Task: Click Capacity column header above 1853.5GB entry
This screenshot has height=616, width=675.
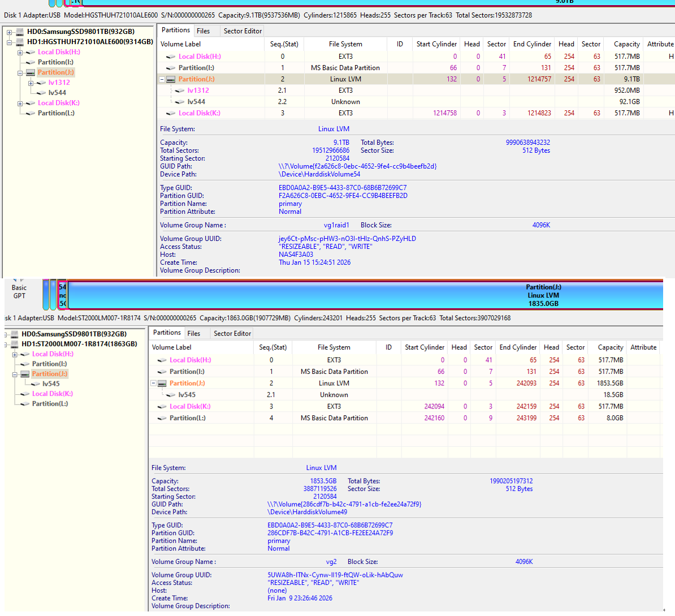Action: [610, 347]
